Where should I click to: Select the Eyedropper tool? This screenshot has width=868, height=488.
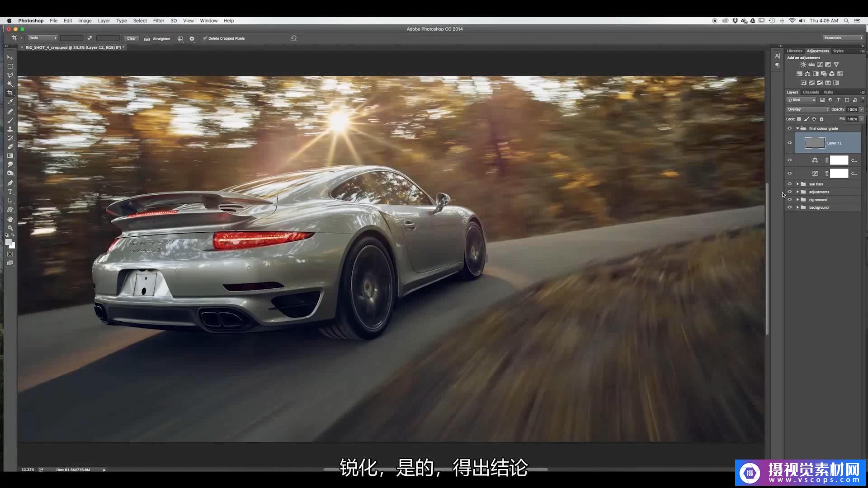point(10,102)
